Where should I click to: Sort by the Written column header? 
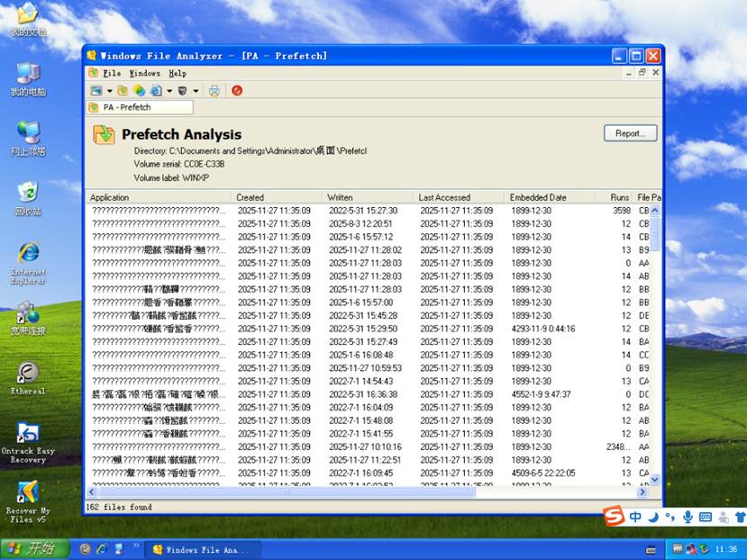[369, 197]
